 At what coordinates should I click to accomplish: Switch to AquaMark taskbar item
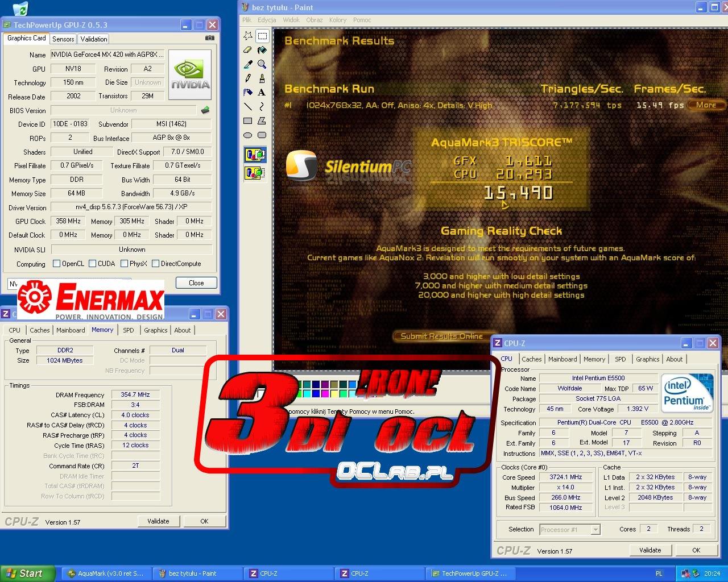[106, 573]
